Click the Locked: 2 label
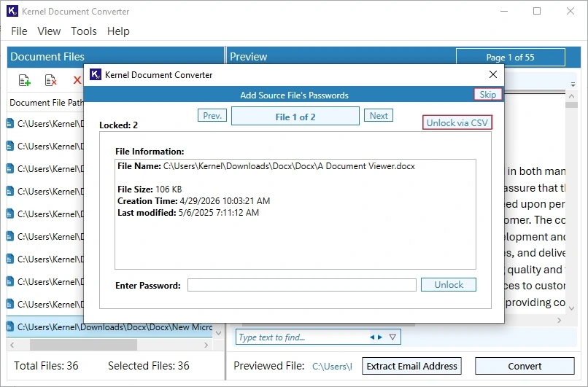This screenshot has height=387, width=588. (118, 125)
